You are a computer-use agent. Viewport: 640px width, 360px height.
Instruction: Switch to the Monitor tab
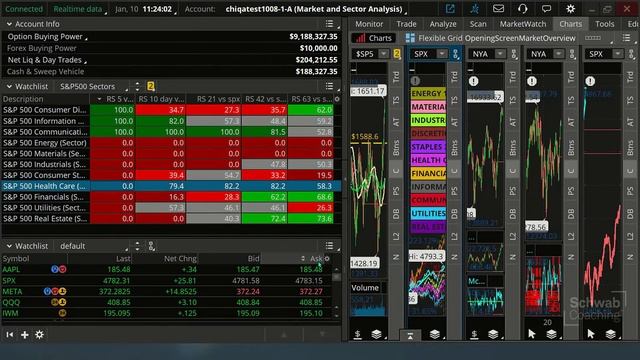pos(369,24)
